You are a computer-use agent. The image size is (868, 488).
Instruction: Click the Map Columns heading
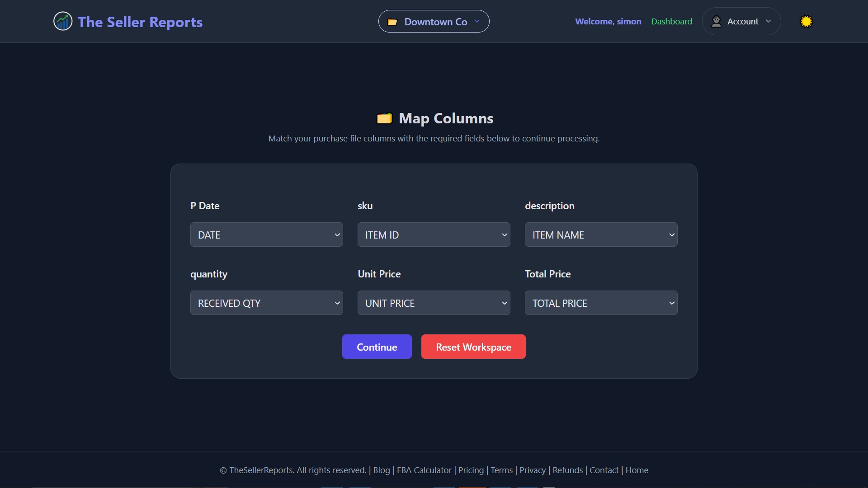pos(446,118)
